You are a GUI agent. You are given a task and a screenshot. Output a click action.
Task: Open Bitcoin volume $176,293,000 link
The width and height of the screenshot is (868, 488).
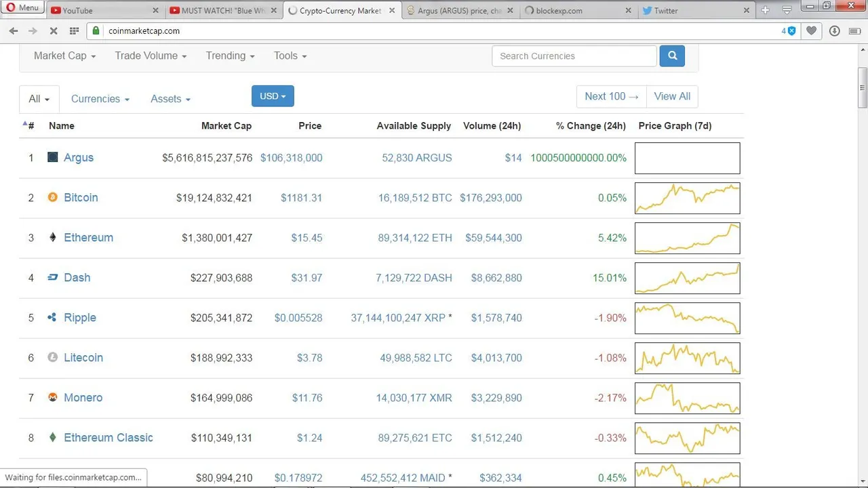[491, 198]
